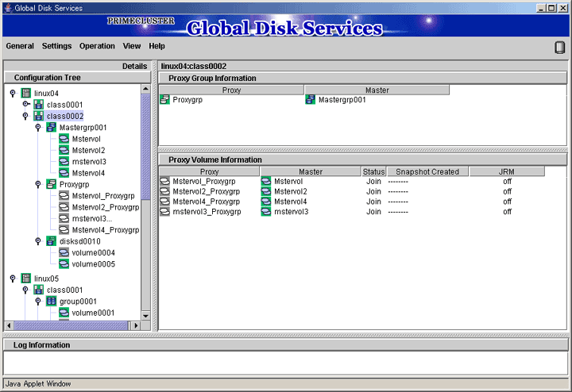
Task: Click the Mastergrp001 group icon in tree
Action: [x=51, y=128]
